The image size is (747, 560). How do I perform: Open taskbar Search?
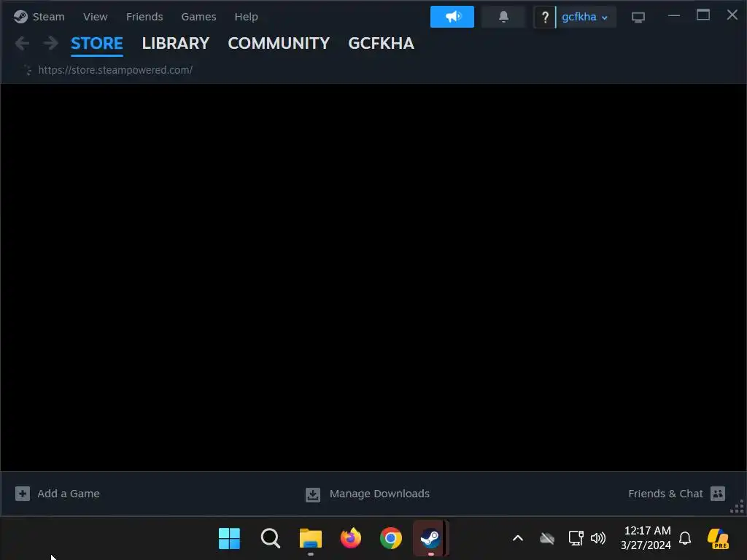click(270, 539)
